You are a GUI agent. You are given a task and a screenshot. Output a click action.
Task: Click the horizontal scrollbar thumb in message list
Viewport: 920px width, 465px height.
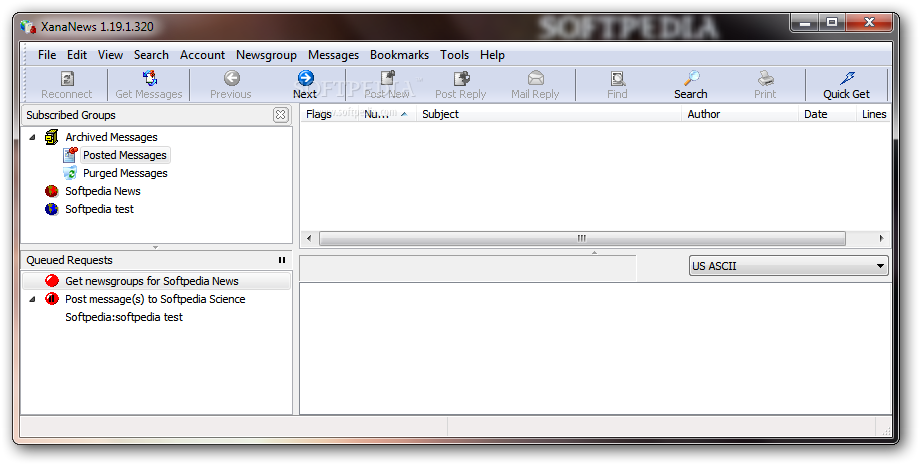coord(582,239)
